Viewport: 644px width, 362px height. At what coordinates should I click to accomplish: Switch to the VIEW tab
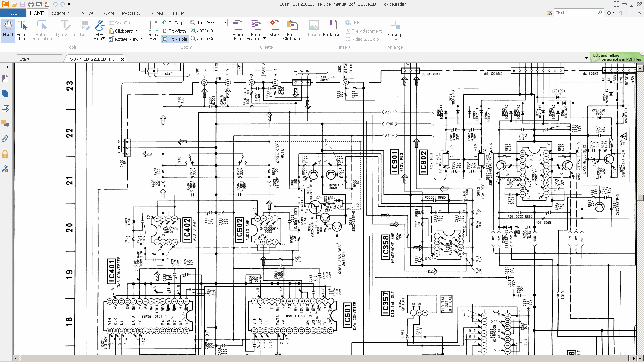tap(87, 13)
